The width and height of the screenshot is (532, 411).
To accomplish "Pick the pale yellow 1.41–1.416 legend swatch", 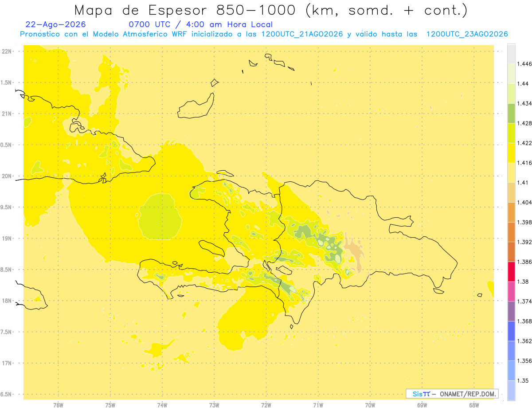I will tap(511, 172).
